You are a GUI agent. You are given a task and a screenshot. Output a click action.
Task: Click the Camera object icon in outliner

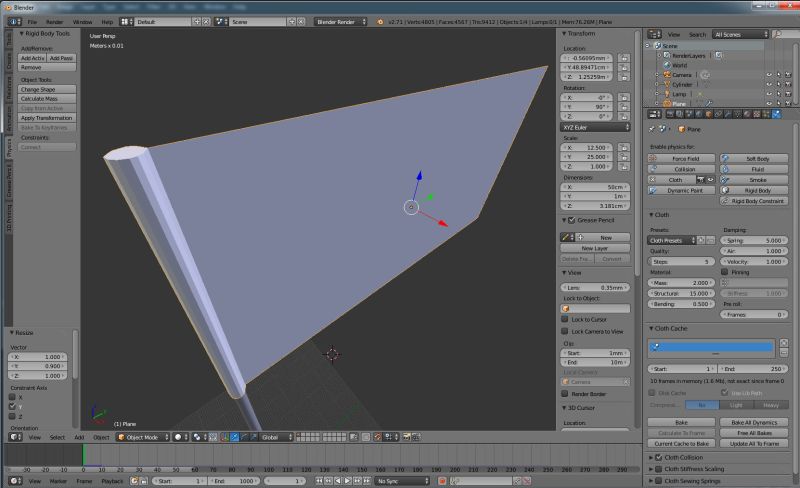667,75
